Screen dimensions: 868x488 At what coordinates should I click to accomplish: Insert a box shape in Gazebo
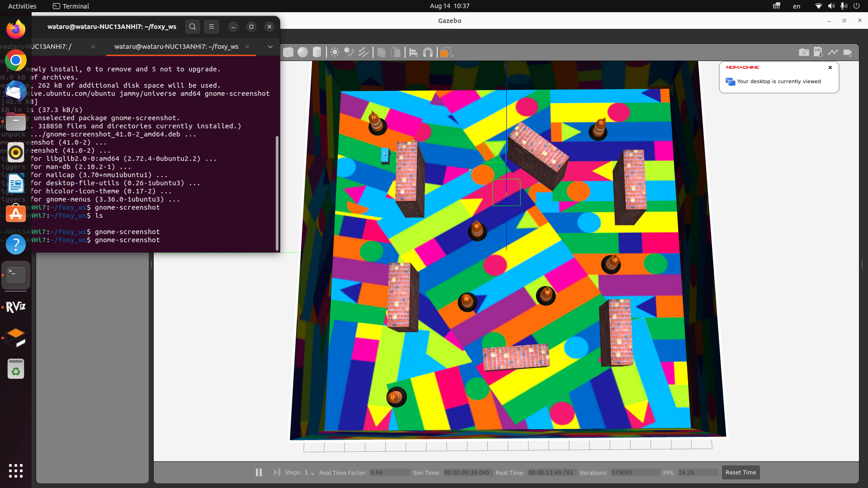pyautogui.click(x=288, y=52)
